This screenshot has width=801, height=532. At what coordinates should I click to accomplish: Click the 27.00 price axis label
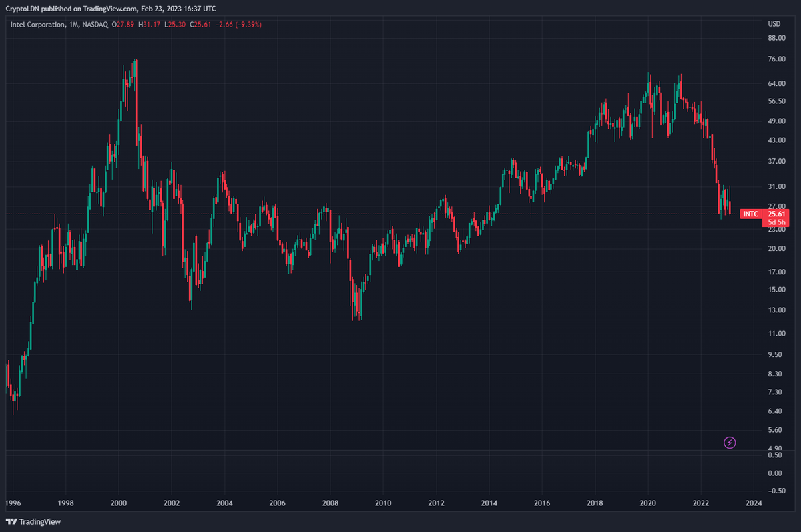coord(776,206)
